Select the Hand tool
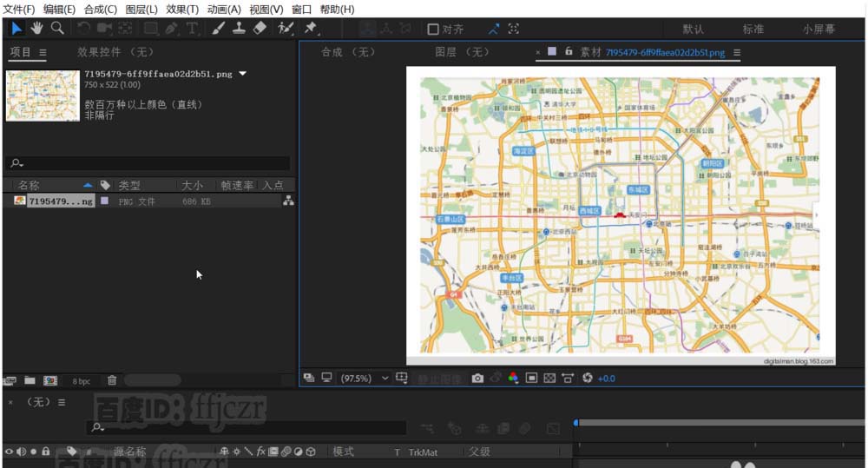The image size is (868, 468). tap(37, 29)
